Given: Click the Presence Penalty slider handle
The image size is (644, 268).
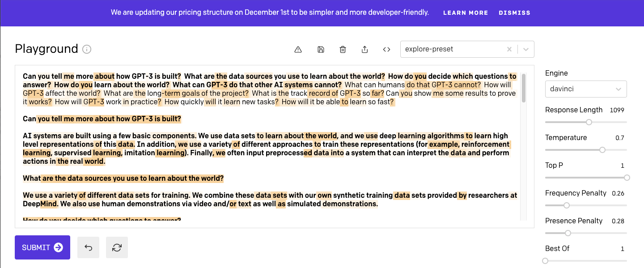Looking at the screenshot, I should click(568, 233).
